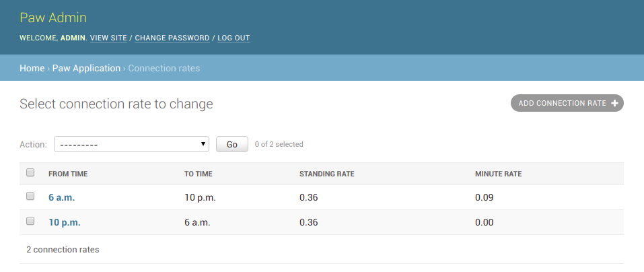The image size is (644, 272).
Task: Sort by Standing Rate column header
Action: tap(327, 174)
